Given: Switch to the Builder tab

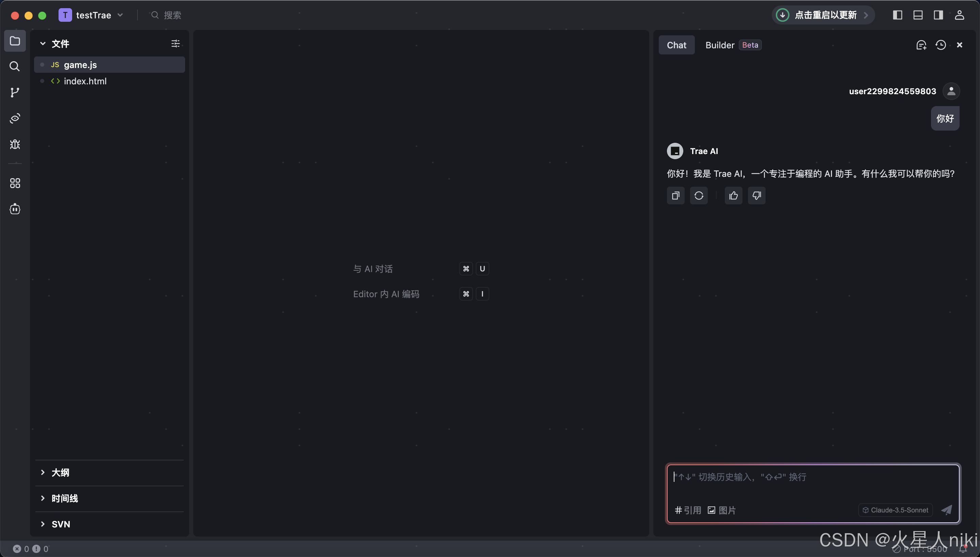Looking at the screenshot, I should 719,45.
